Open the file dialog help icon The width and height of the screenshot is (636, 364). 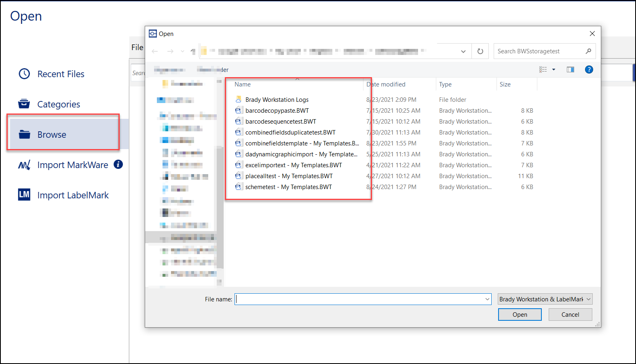tap(589, 69)
